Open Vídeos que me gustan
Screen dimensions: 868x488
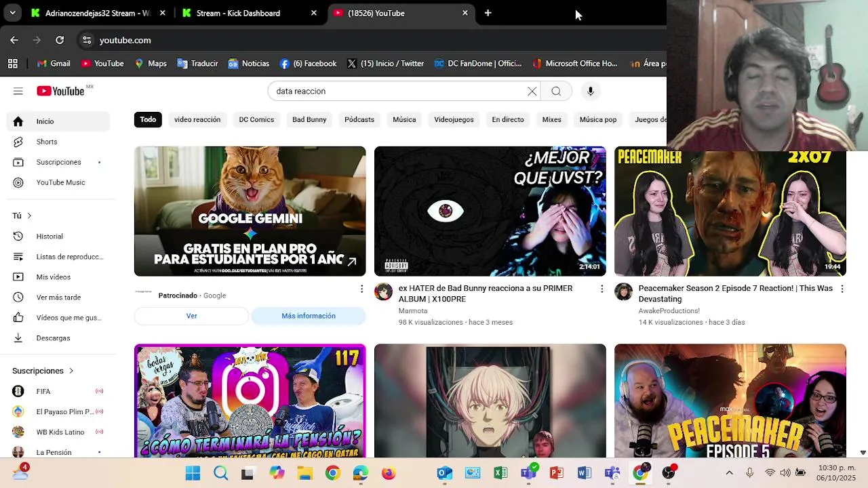[58, 318]
